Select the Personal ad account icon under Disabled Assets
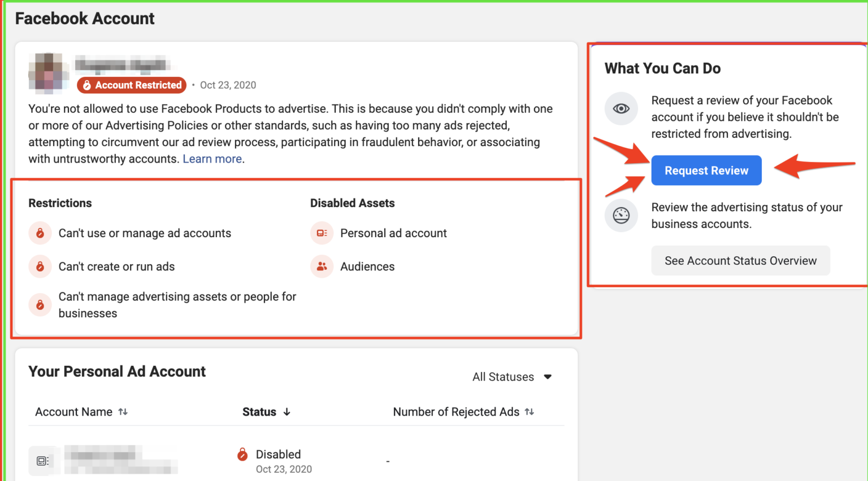The height and width of the screenshot is (481, 868). tap(322, 233)
